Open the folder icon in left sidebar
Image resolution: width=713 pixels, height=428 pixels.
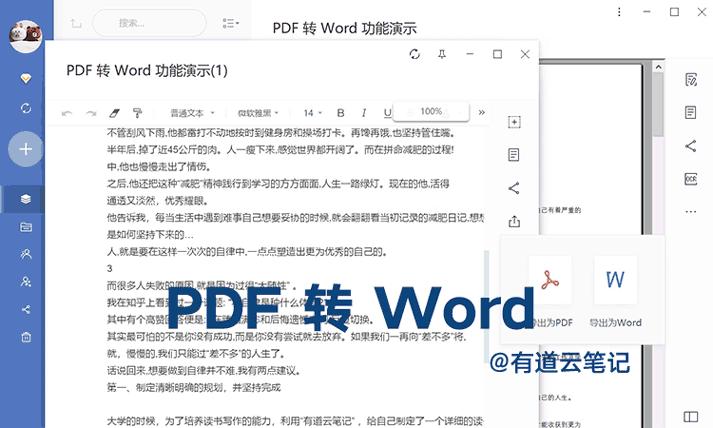coord(26,227)
